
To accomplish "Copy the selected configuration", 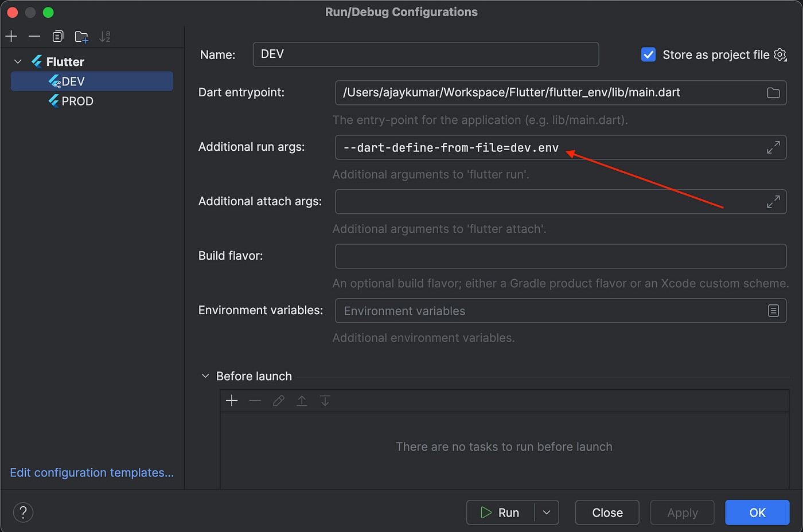I will point(58,37).
